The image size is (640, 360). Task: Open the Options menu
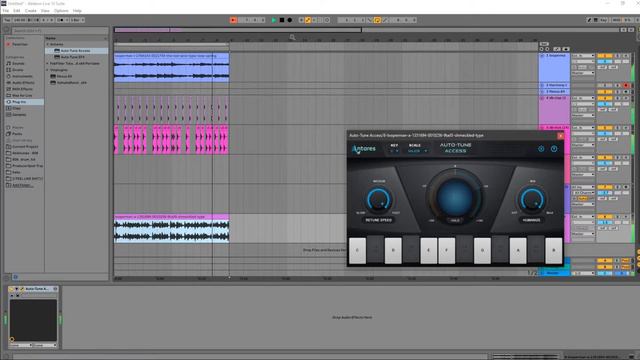61,11
